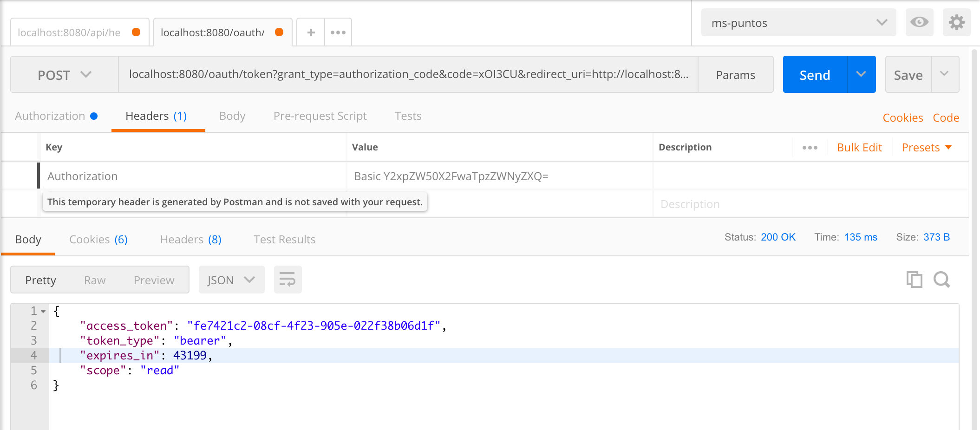980x430 pixels.
Task: Open search within the response body
Action: click(x=942, y=279)
